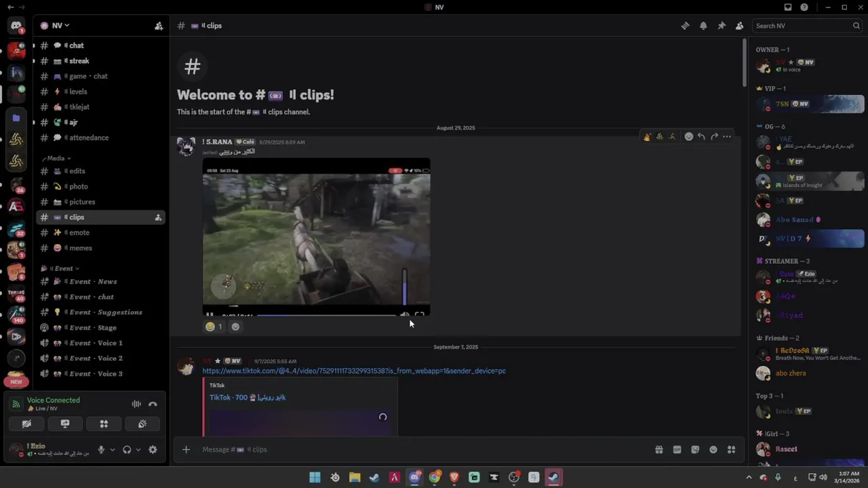The height and width of the screenshot is (488, 868).
Task: Open the Windows Start menu
Action: tap(315, 477)
